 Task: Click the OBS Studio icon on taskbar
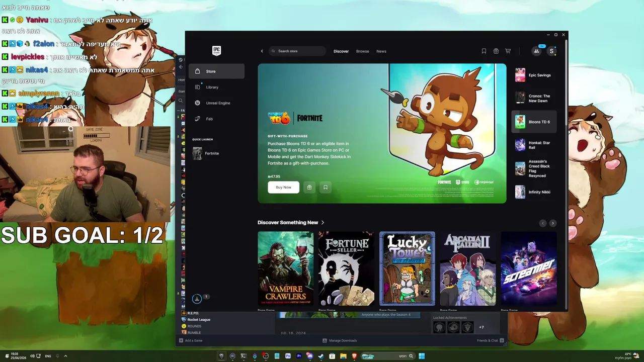tap(266, 356)
